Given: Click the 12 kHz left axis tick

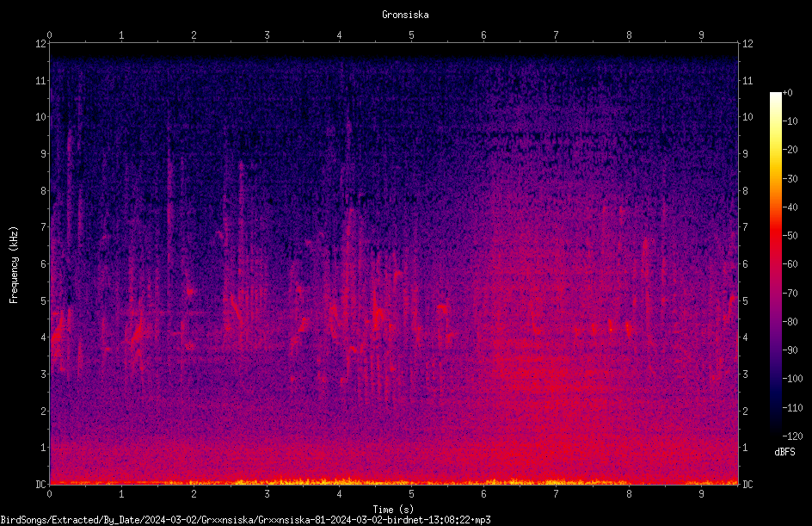Looking at the screenshot, I should click(x=40, y=44).
